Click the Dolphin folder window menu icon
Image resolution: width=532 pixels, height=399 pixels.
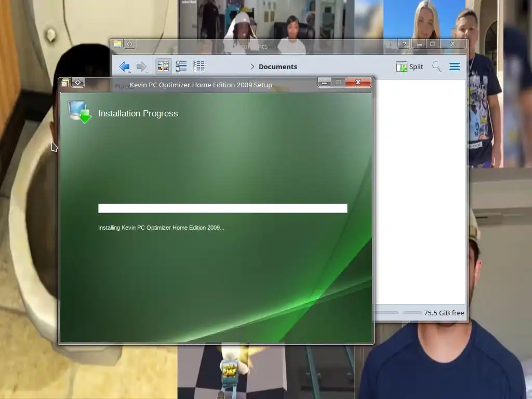tap(117, 44)
